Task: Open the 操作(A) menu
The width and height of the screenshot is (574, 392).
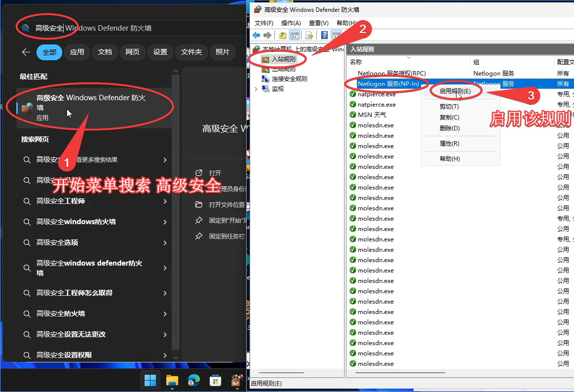Action: (291, 23)
